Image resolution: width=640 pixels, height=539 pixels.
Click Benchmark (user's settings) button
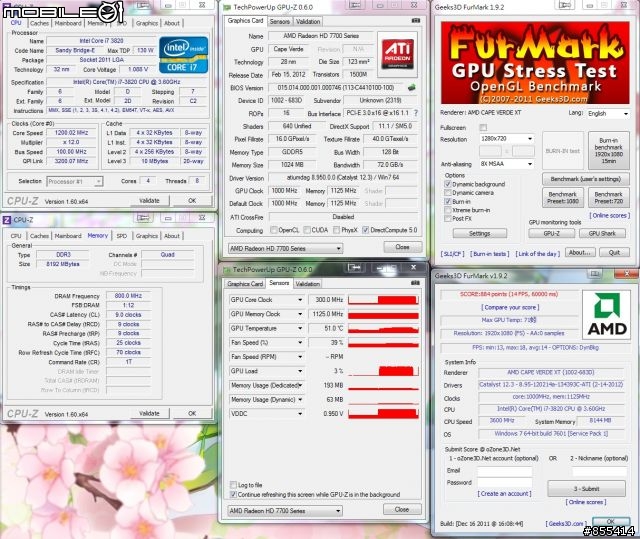pyautogui.click(x=585, y=179)
